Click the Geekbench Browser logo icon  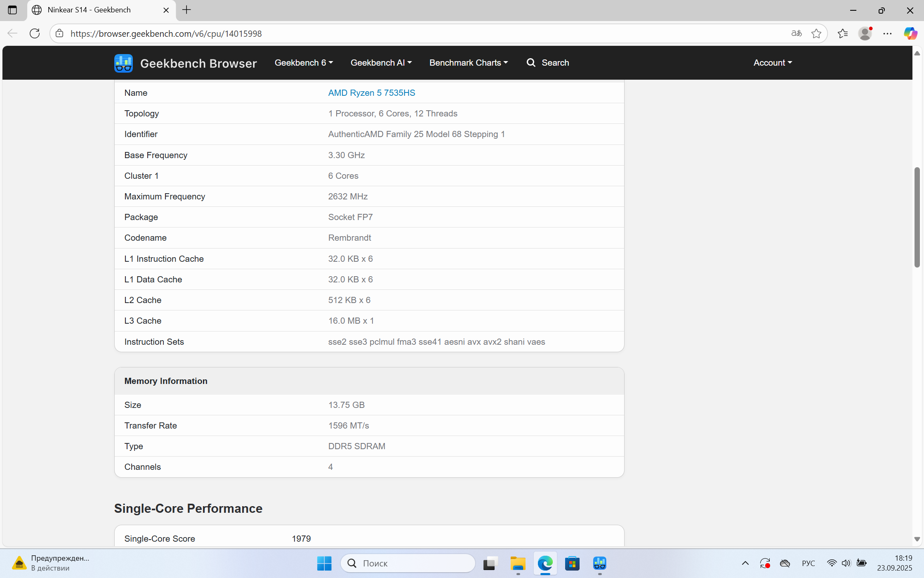point(123,63)
